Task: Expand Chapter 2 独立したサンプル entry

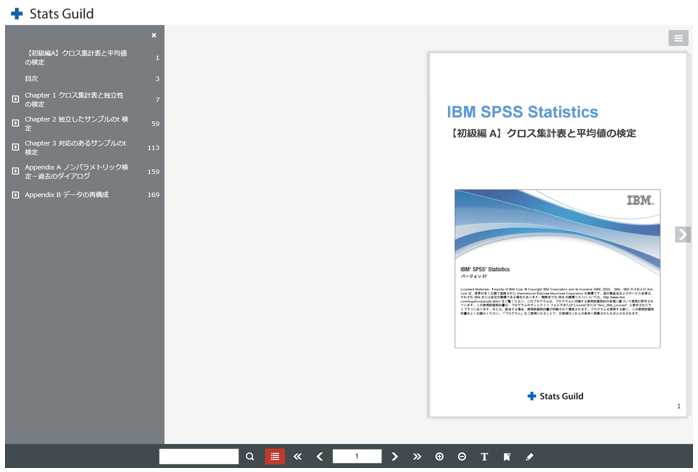Action: click(x=16, y=123)
